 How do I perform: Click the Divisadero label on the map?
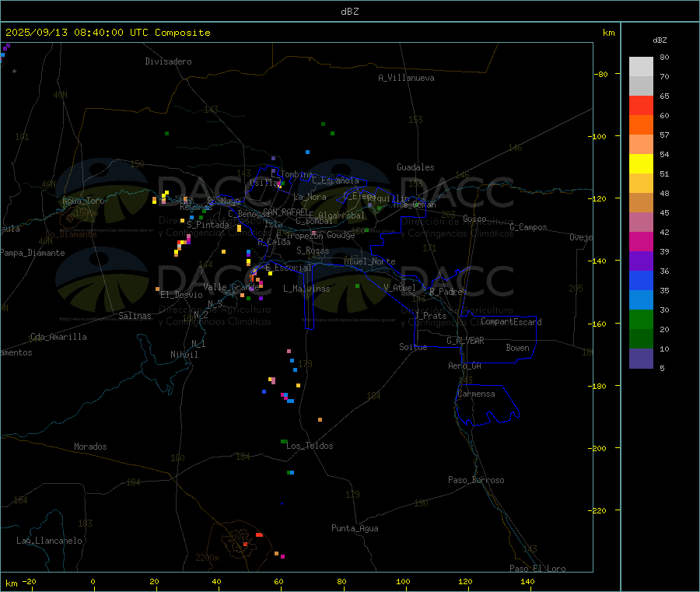(168, 61)
